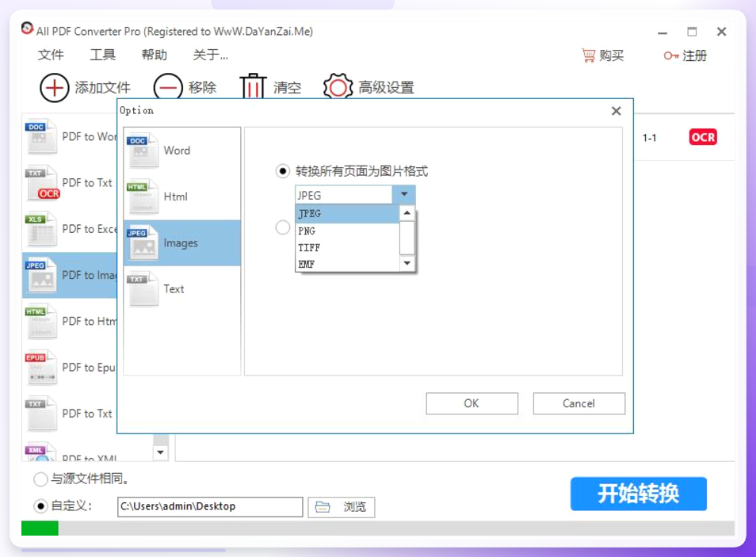Viewport: 756px width, 557px height.
Task: Click the red OCR badge in file row
Action: tap(702, 137)
